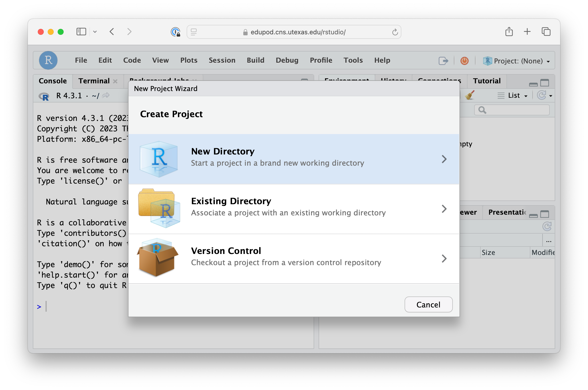Click the broom clear environment icon
Viewport: 588px width, 390px height.
[x=469, y=95]
